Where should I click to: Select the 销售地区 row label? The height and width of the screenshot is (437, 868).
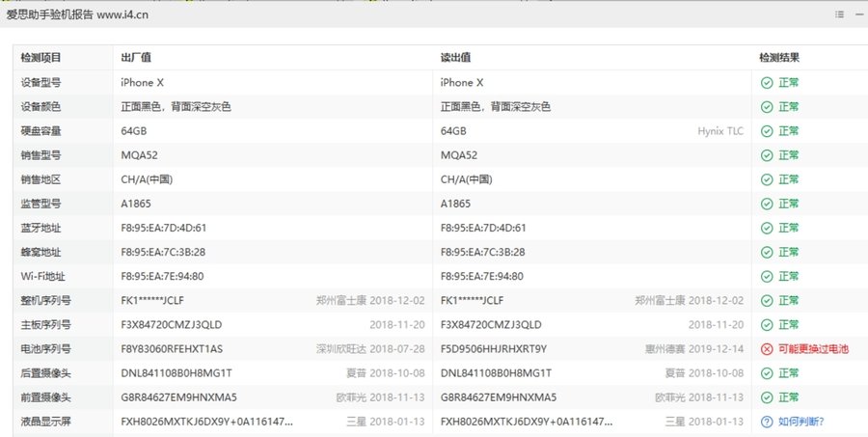point(41,179)
